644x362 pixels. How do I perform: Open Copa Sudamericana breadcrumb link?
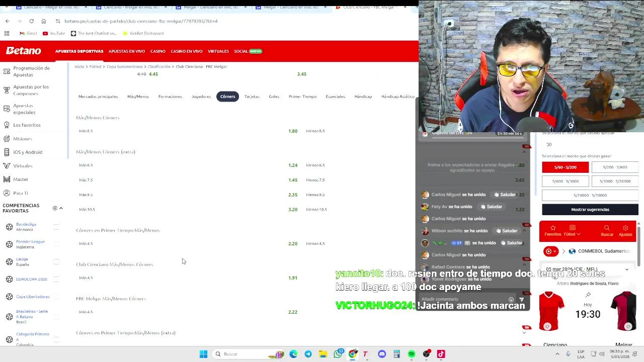tap(124, 66)
